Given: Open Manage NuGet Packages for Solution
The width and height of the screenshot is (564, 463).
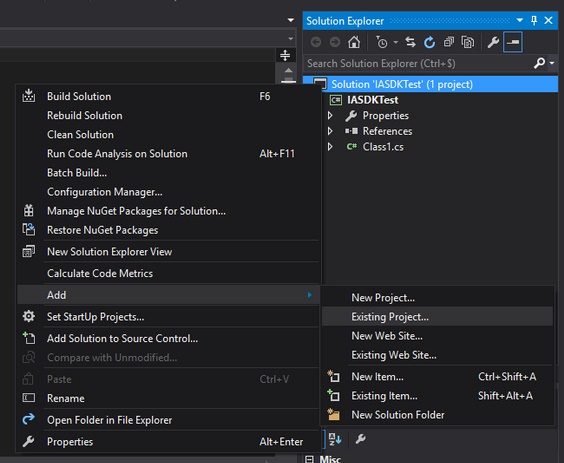Looking at the screenshot, I should (x=168, y=211).
